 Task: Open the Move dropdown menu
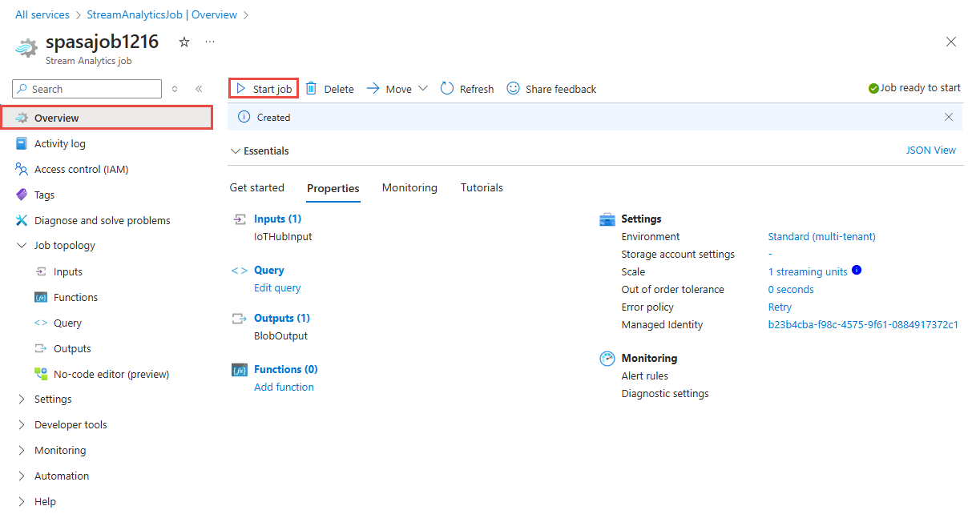point(422,89)
